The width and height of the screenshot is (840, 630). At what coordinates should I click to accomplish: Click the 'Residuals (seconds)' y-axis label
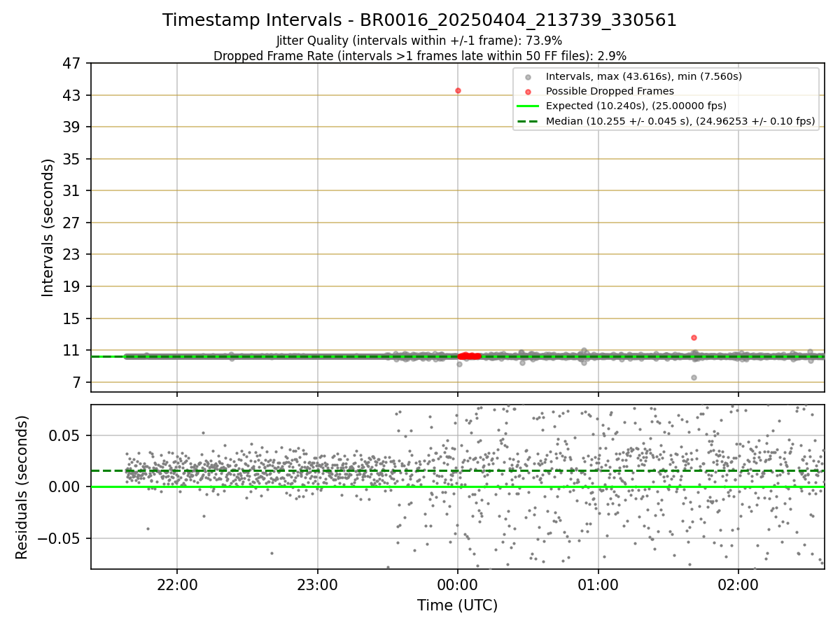click(x=22, y=487)
